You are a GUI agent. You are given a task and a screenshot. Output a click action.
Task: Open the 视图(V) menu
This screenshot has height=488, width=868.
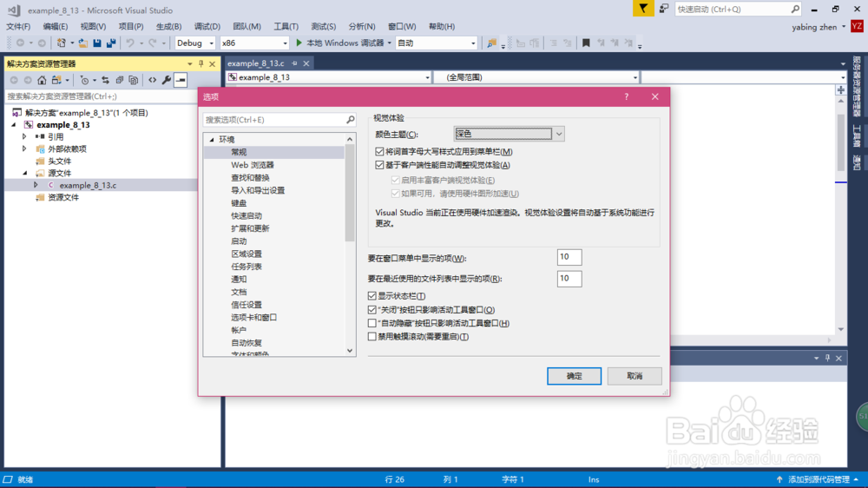93,27
